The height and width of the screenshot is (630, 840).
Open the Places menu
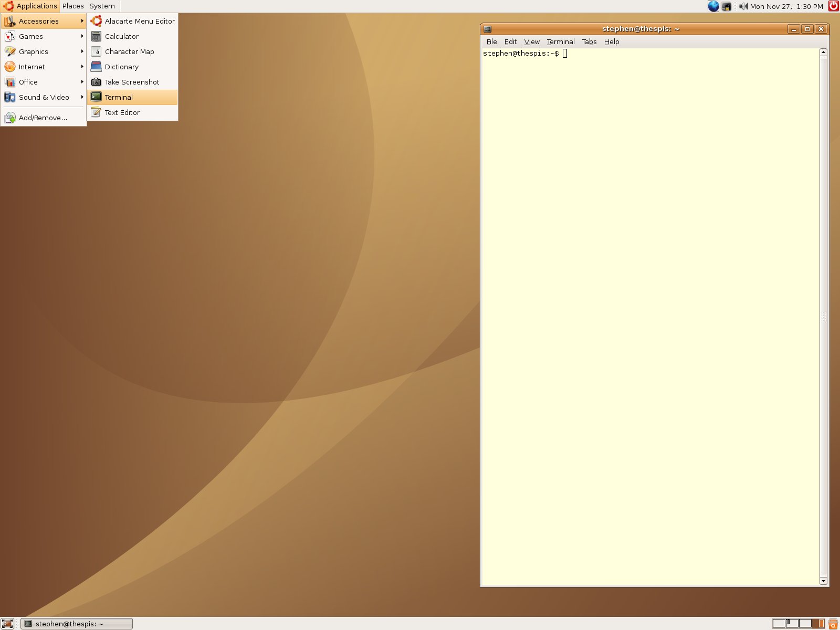pos(73,6)
